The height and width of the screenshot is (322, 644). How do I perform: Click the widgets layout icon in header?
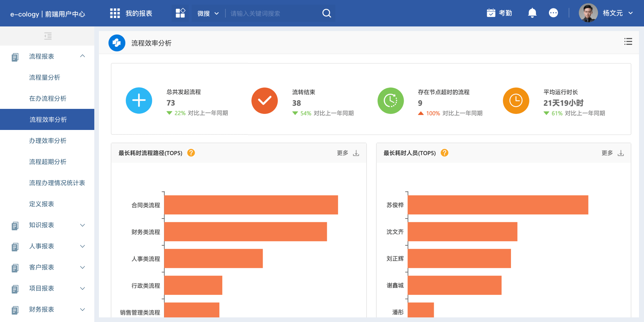tap(180, 13)
